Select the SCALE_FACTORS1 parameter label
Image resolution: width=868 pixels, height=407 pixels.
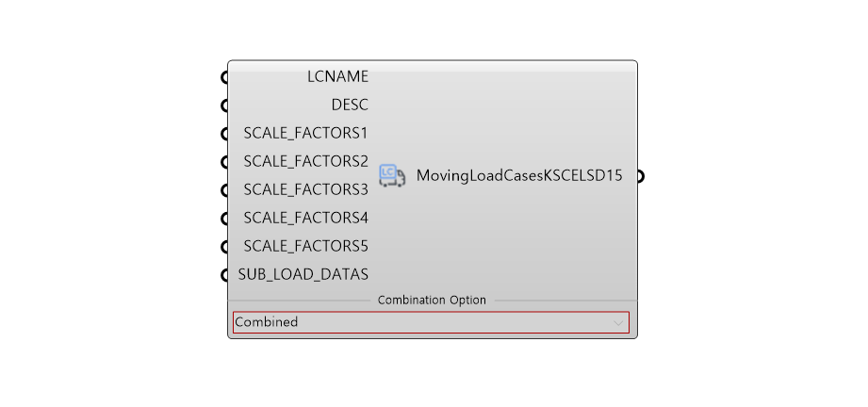coord(305,134)
